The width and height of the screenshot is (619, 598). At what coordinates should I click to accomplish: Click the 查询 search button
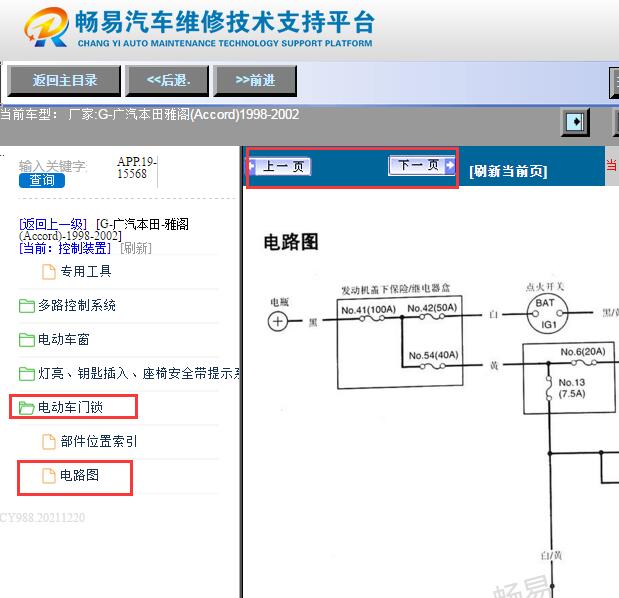(x=42, y=180)
